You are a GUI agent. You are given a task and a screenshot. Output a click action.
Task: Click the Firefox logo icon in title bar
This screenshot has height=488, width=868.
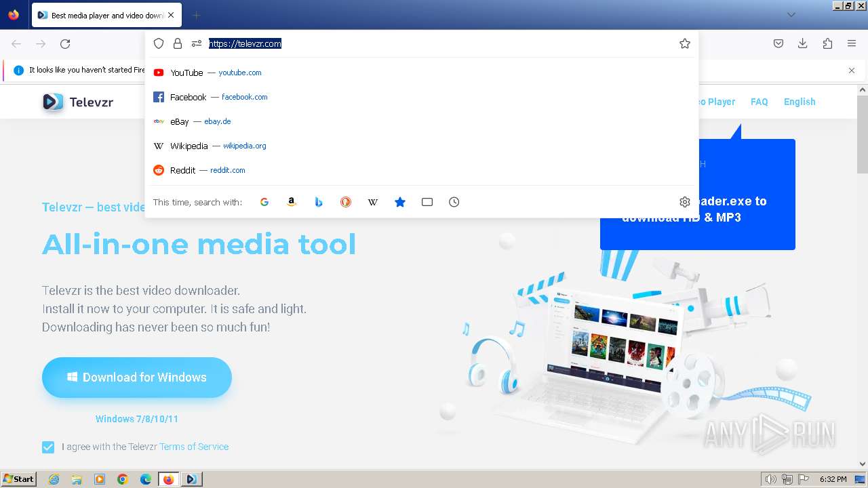tap(14, 14)
